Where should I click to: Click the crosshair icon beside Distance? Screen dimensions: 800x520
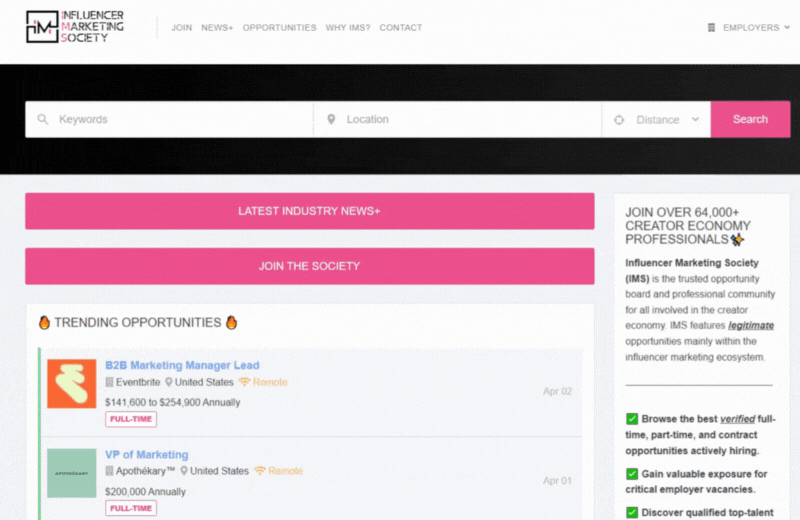coord(618,120)
